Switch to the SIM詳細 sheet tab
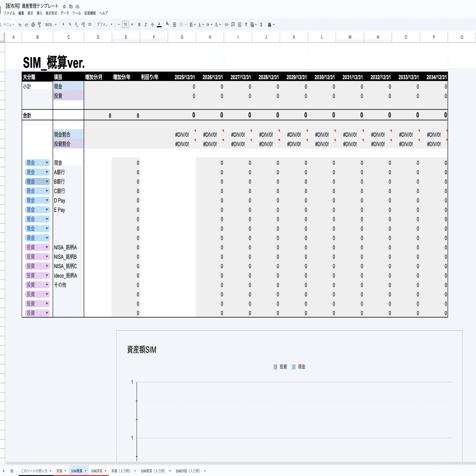Screen dimensions: 476x476 pyautogui.click(x=98, y=470)
